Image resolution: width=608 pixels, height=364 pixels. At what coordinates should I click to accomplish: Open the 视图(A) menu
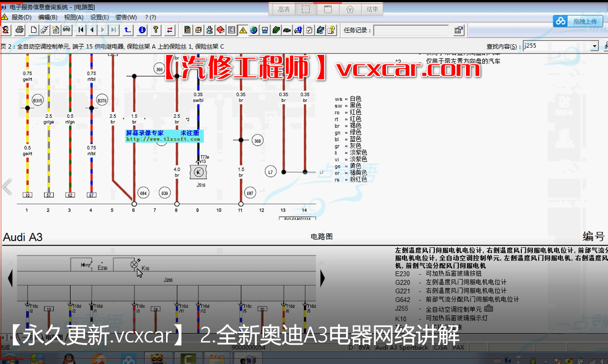74,17
